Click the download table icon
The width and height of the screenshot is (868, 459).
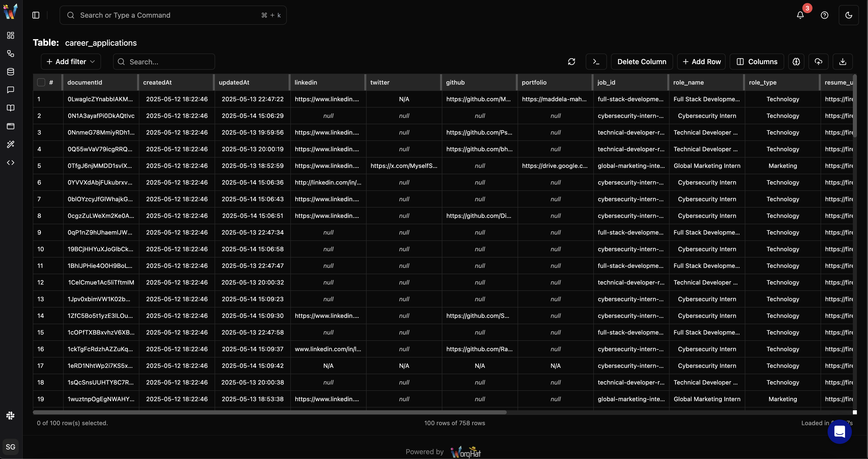843,62
